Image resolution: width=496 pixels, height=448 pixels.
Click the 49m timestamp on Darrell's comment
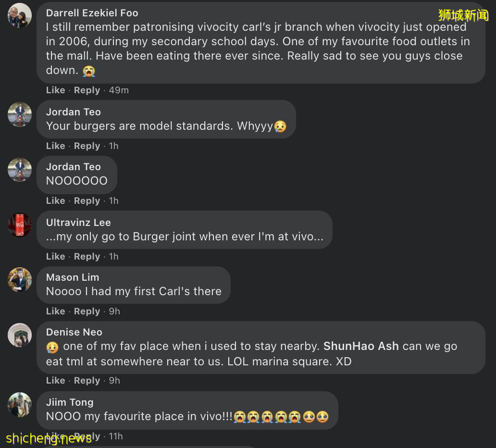point(119,90)
